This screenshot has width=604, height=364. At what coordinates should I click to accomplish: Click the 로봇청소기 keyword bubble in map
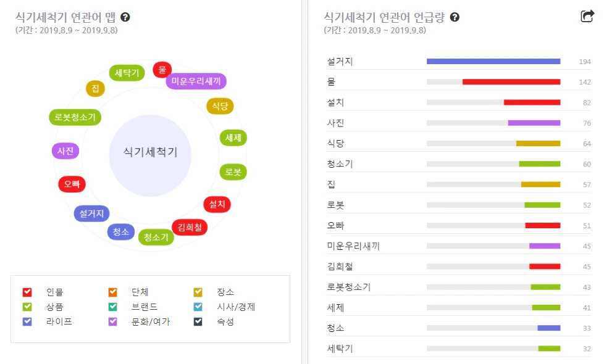pyautogui.click(x=75, y=117)
